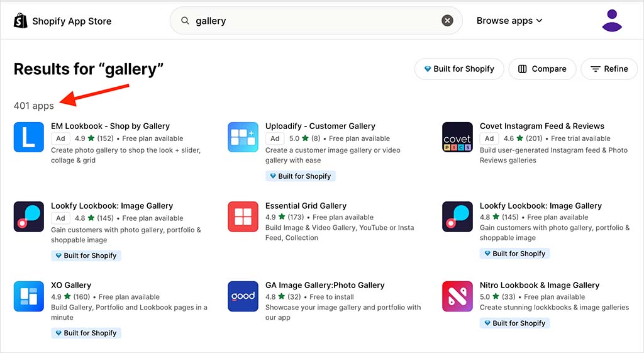Open the Uploadify app icon
The image size is (644, 353).
coord(243,137)
